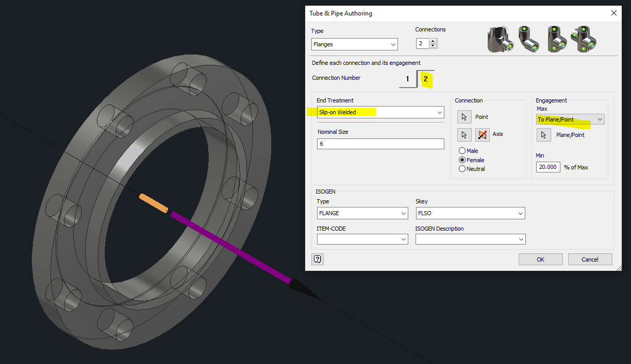Click the third tee fitting preview image

click(558, 39)
